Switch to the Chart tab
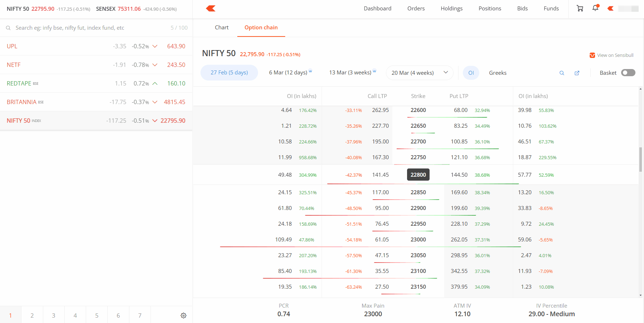 click(x=222, y=28)
